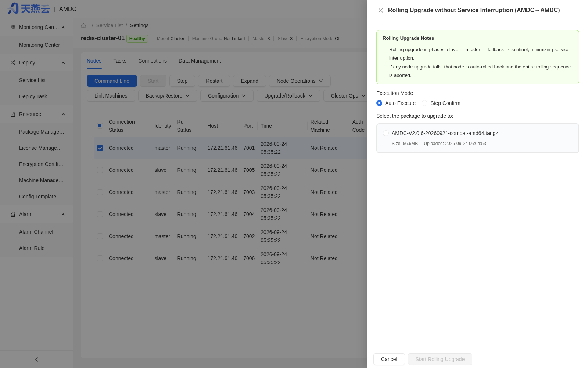Click the Cancel button
The image size is (588, 368).
[389, 359]
